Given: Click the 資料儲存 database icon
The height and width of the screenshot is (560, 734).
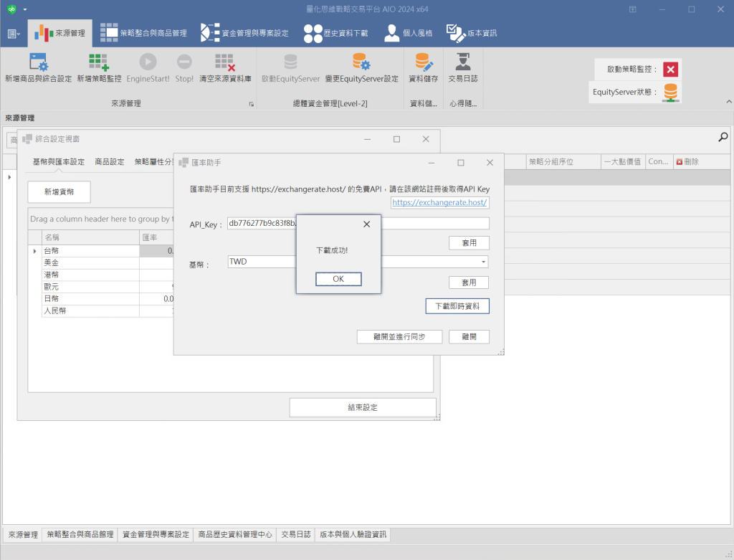Looking at the screenshot, I should click(423, 62).
